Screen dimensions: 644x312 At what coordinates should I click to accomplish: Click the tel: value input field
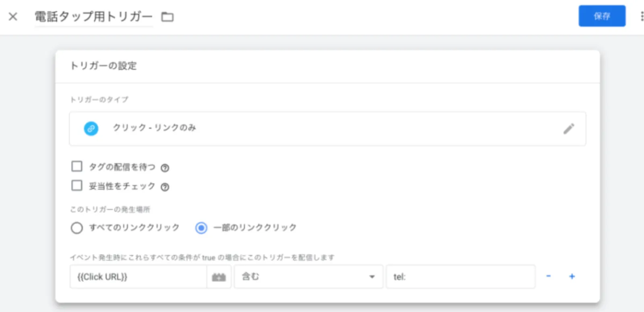[461, 277]
